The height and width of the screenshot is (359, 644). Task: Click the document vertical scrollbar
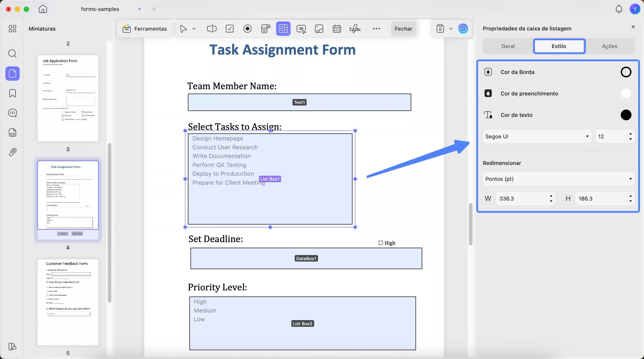[x=470, y=224]
